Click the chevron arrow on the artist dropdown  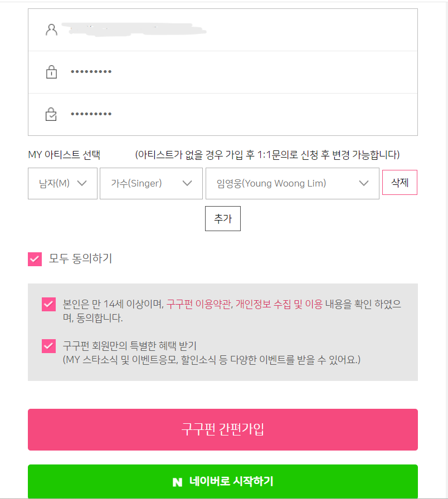(364, 183)
